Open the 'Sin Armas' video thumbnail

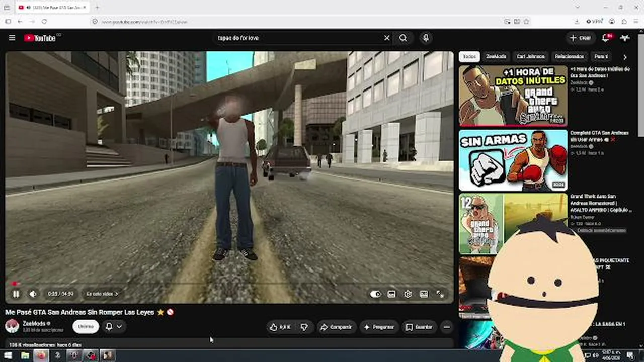tap(513, 160)
